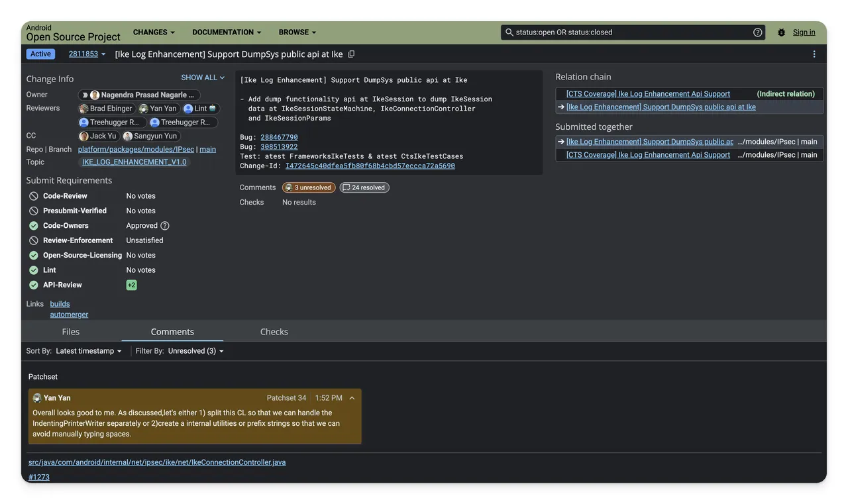Click the 24 resolved comments chip
Viewport: 848px width, 504px height.
pyautogui.click(x=364, y=187)
